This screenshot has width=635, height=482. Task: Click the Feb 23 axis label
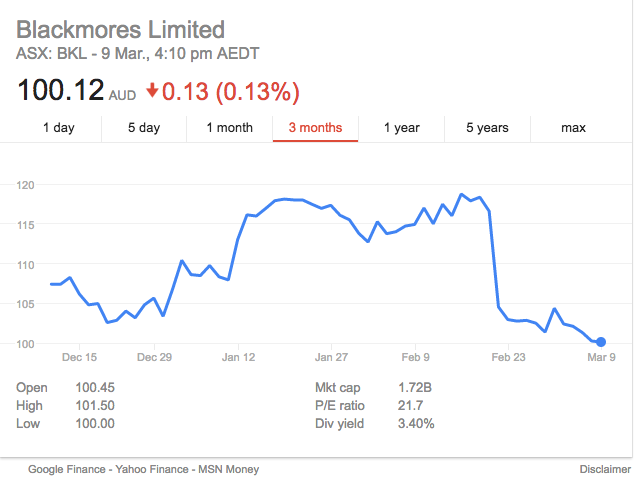[508, 357]
